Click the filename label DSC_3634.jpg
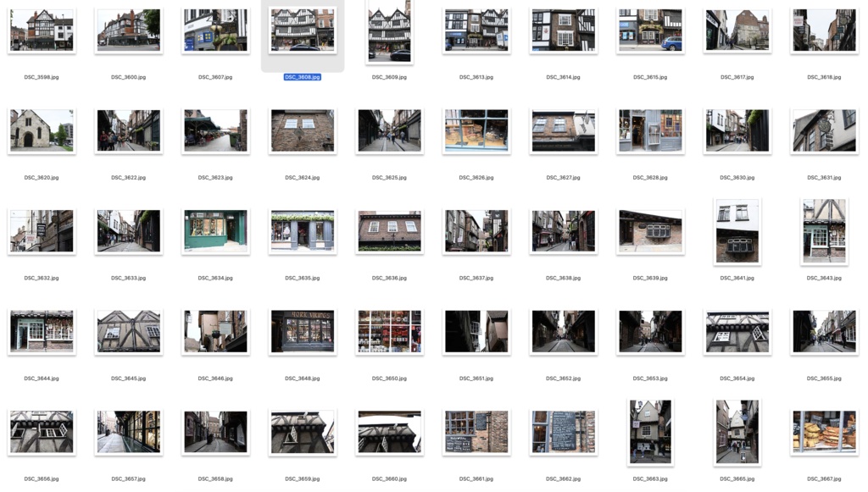 point(215,278)
